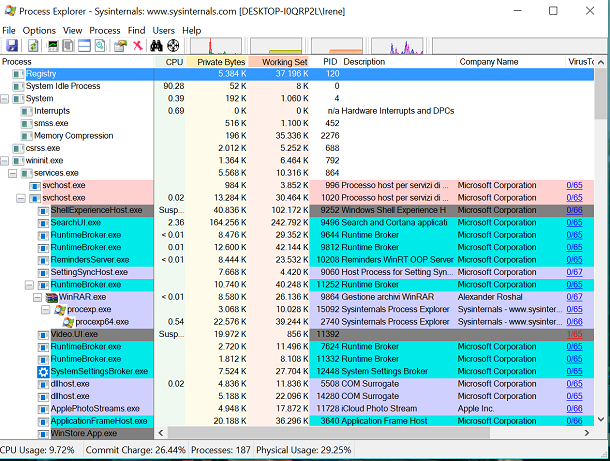Click the Process Explorer title bar icon

[x=10, y=11]
